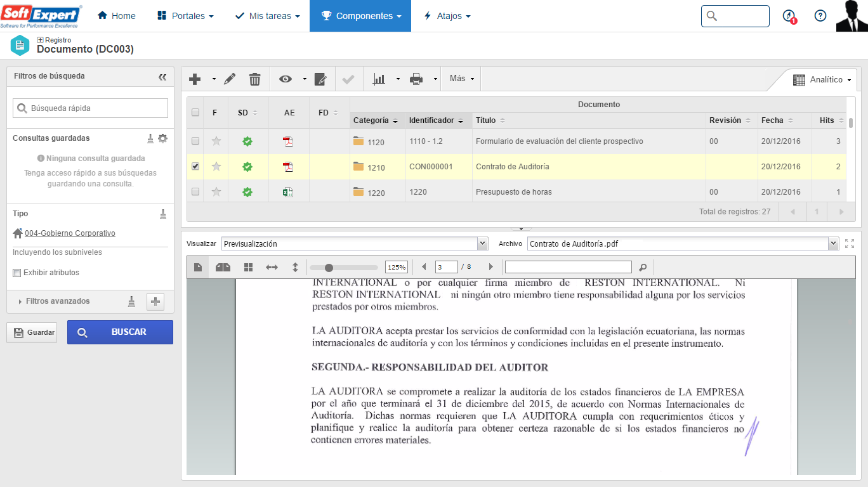
Task: Uncheck the Contrato de Auditoría row checkbox
Action: pyautogui.click(x=195, y=166)
